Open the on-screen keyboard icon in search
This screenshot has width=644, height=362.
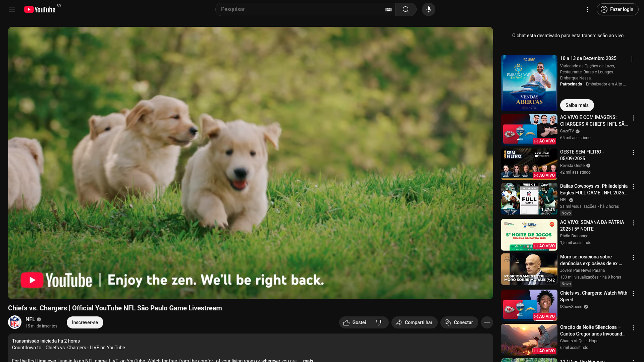tap(388, 9)
